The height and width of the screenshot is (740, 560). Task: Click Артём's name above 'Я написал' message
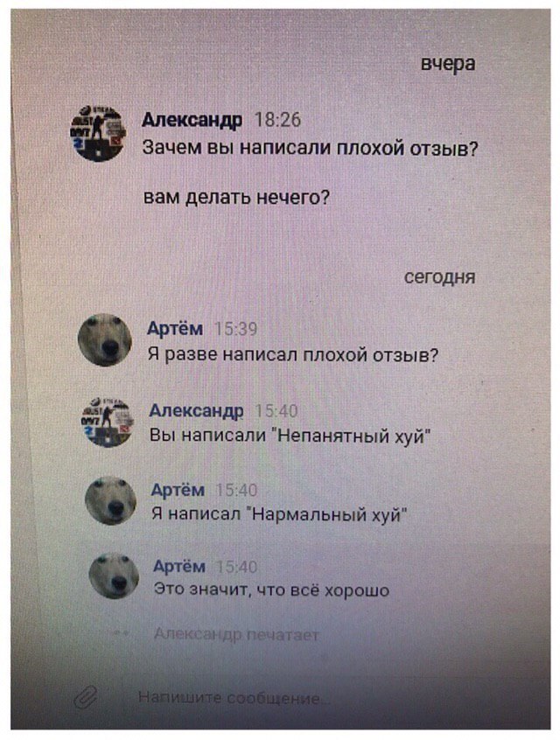[178, 490]
